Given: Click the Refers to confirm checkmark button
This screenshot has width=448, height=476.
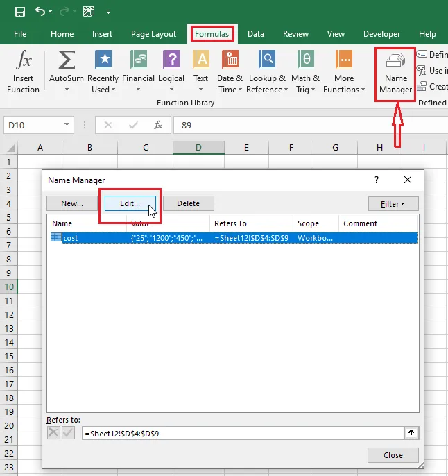Looking at the screenshot, I should click(x=68, y=432).
